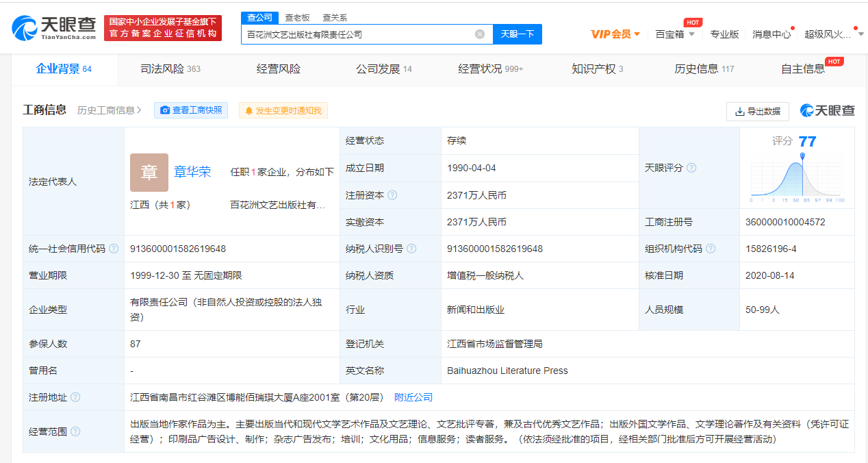Select the 查公司 search tab
Image resolution: width=868 pixels, height=463 pixels.
(259, 18)
